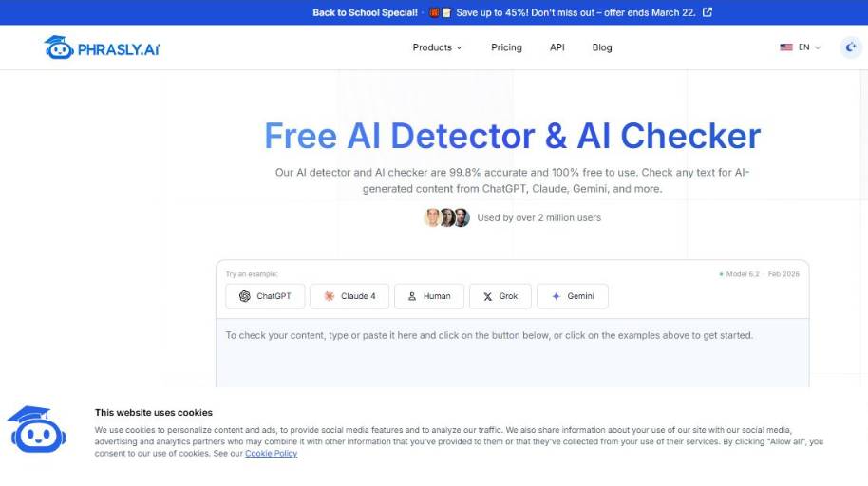Expand the Products dropdown menu
This screenshot has height=486, width=868.
coord(437,47)
